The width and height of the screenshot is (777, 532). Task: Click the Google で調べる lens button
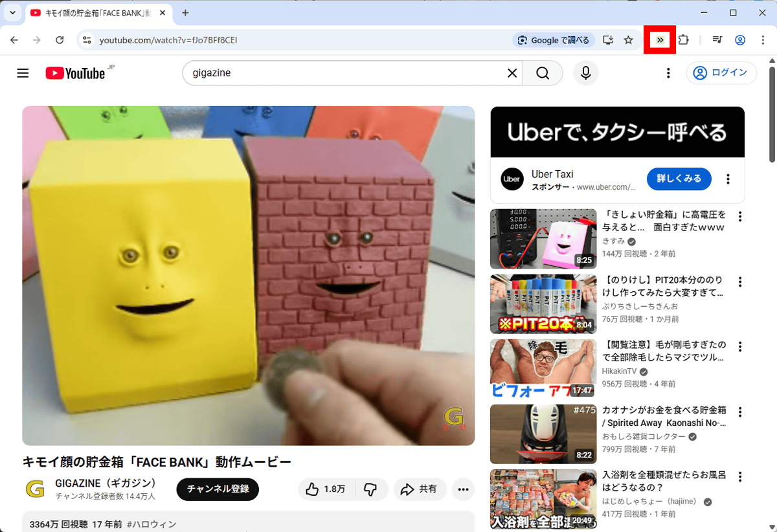tap(554, 40)
